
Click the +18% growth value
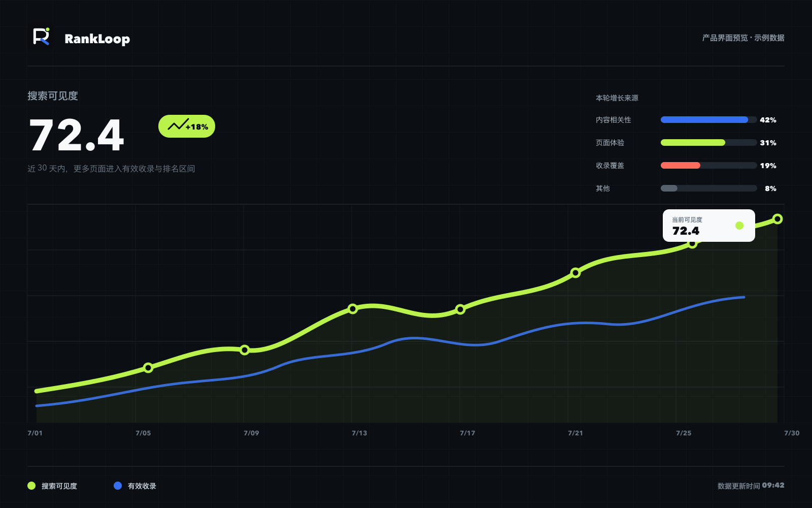[x=197, y=127]
